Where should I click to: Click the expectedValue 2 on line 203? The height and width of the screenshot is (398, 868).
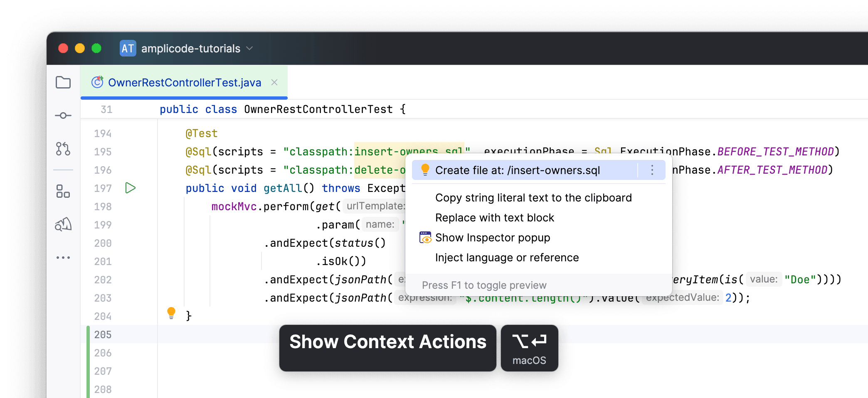pyautogui.click(x=728, y=298)
